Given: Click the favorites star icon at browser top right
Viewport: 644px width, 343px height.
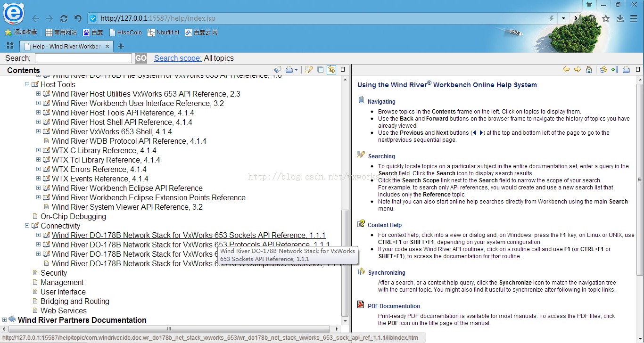Looking at the screenshot, I should [606, 18].
